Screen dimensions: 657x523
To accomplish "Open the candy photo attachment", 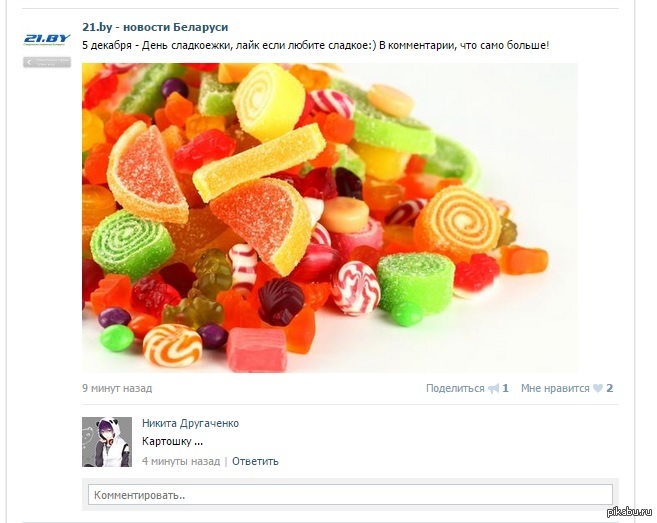I will (x=329, y=217).
